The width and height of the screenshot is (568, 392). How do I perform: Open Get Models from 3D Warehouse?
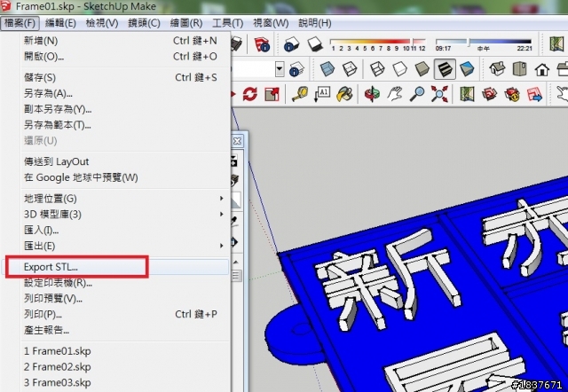(489, 94)
